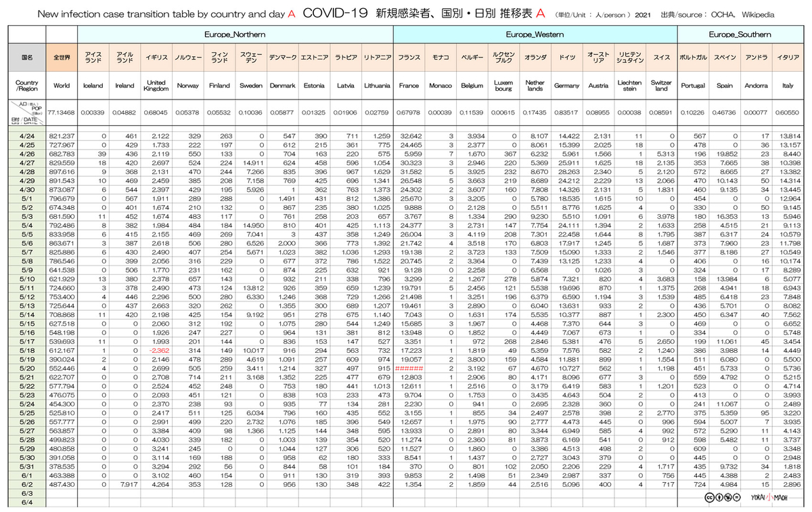Select the World column header

pyautogui.click(x=62, y=86)
